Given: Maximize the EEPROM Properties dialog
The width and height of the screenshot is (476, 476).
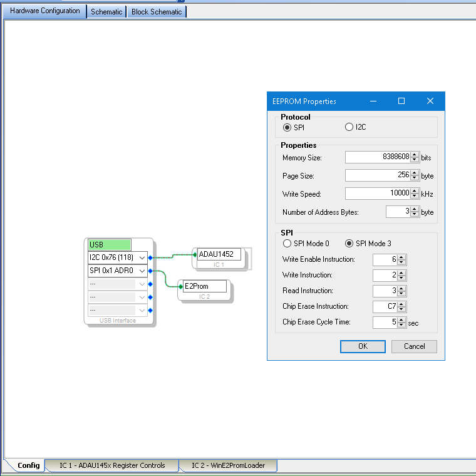Looking at the screenshot, I should click(x=401, y=101).
